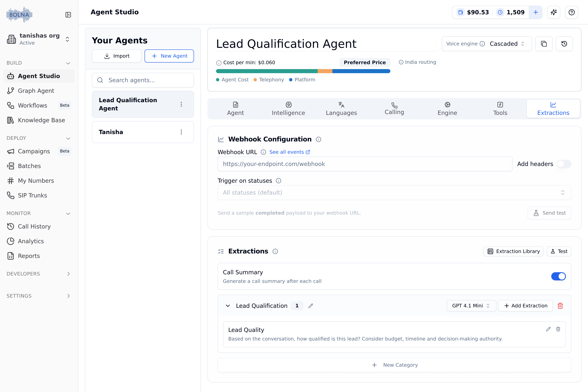
Task: Add funds with the plus icon
Action: point(536,12)
